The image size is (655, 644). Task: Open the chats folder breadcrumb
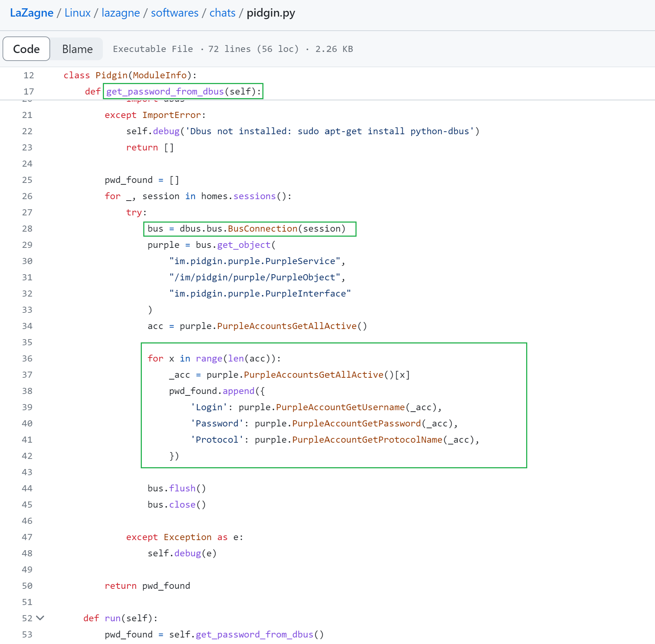point(222,13)
